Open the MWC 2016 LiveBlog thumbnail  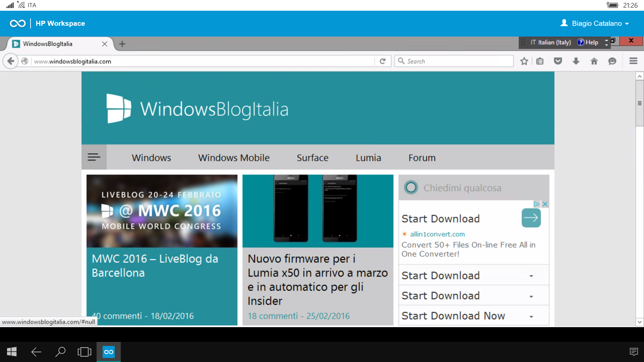tap(162, 211)
